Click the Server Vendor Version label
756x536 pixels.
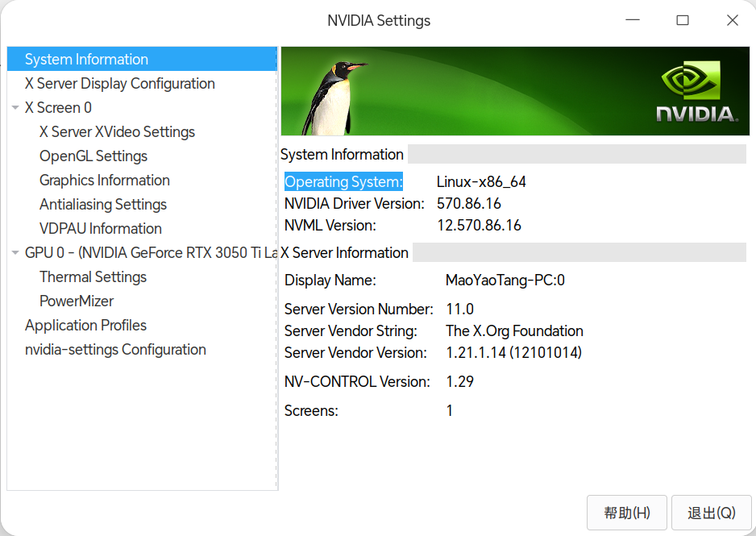pyautogui.click(x=355, y=352)
